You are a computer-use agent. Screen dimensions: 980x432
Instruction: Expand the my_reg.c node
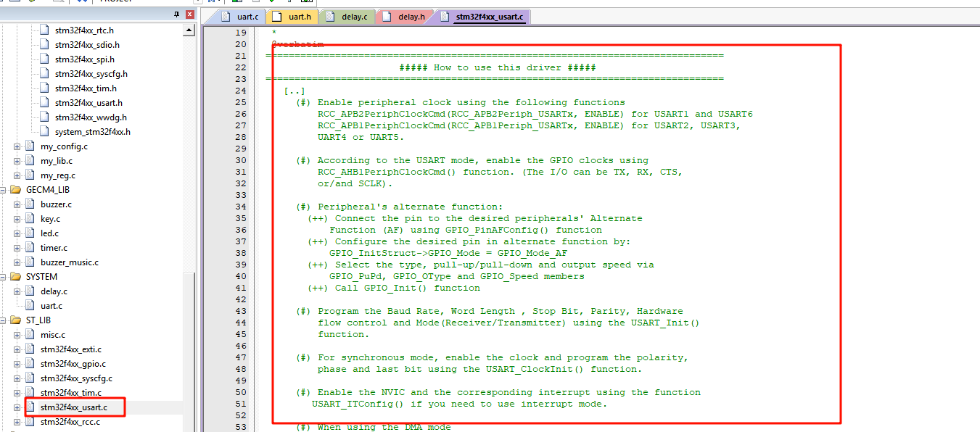tap(17, 175)
